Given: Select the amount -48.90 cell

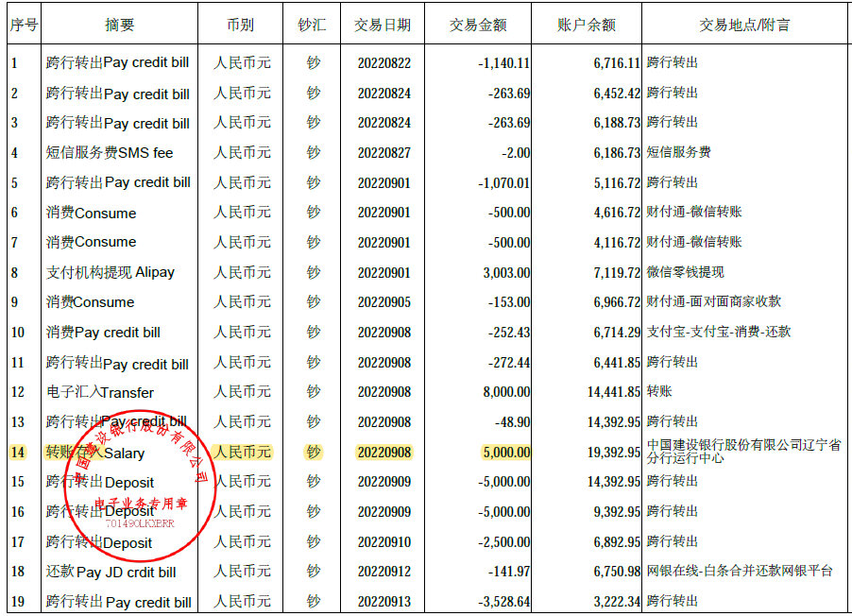Looking at the screenshot, I should tap(512, 422).
